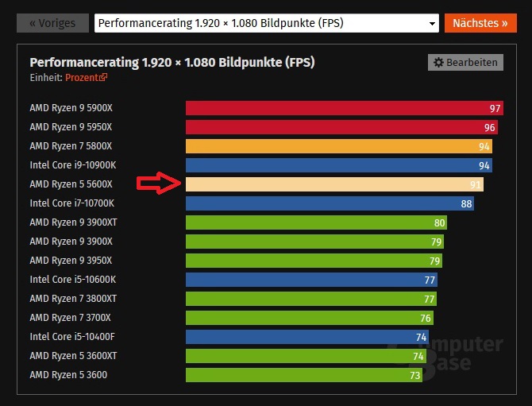
Task: Click the value 80 on Ryzen 9 3900XT bar
Action: pyautogui.click(x=439, y=223)
